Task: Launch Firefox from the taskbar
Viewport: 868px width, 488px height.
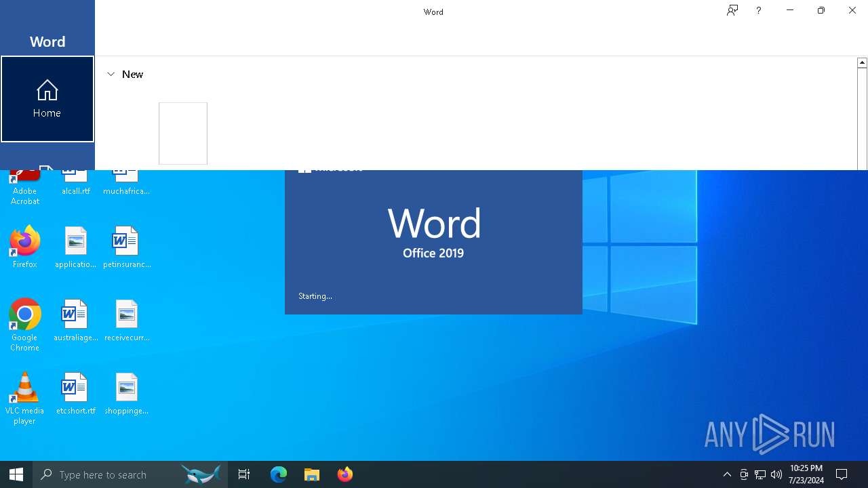Action: pyautogui.click(x=345, y=474)
